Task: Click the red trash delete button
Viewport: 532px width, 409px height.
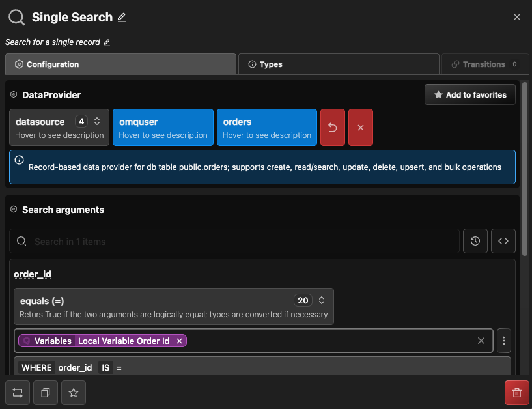Action: coord(517,393)
